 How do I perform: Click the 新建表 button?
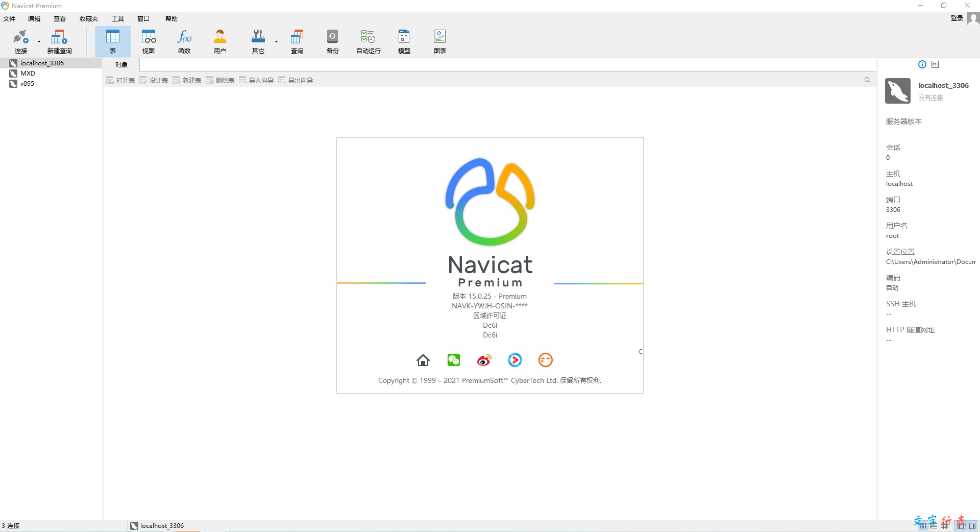[x=187, y=81]
